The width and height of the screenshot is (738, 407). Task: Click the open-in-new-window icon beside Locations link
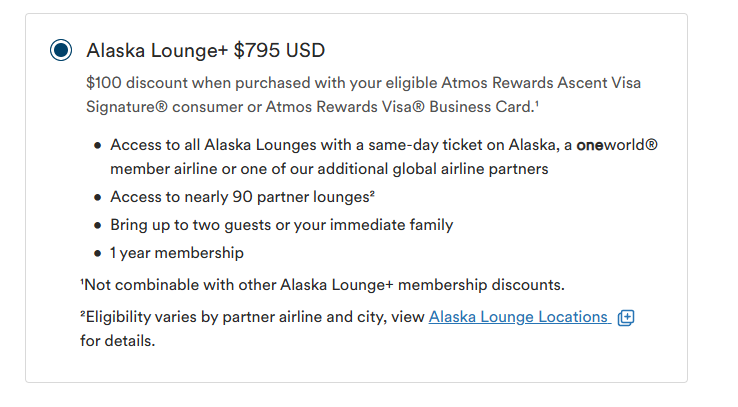(x=627, y=318)
